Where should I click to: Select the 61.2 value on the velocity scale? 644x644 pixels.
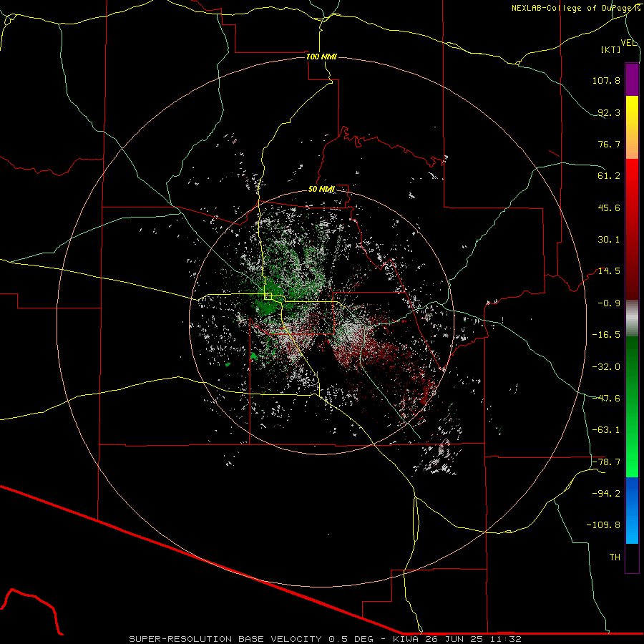click(609, 176)
